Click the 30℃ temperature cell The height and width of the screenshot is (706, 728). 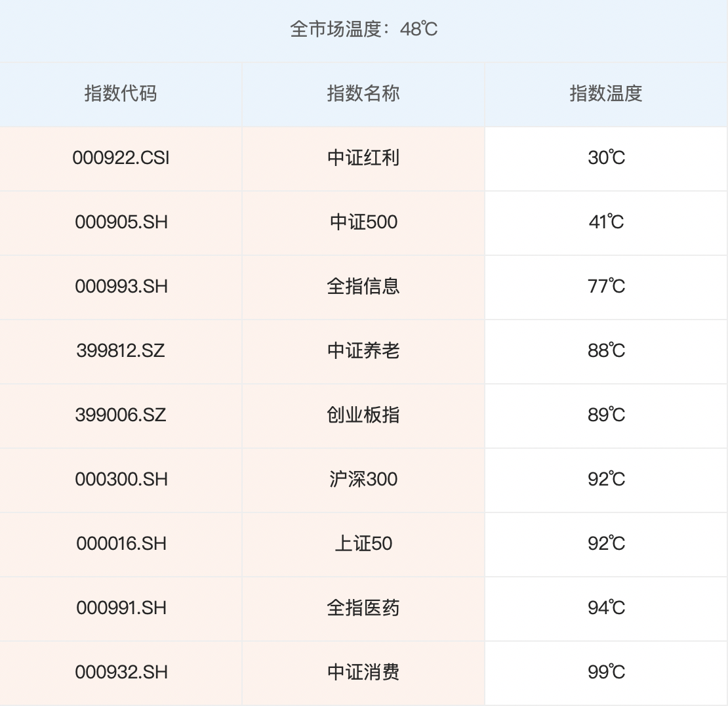click(606, 158)
